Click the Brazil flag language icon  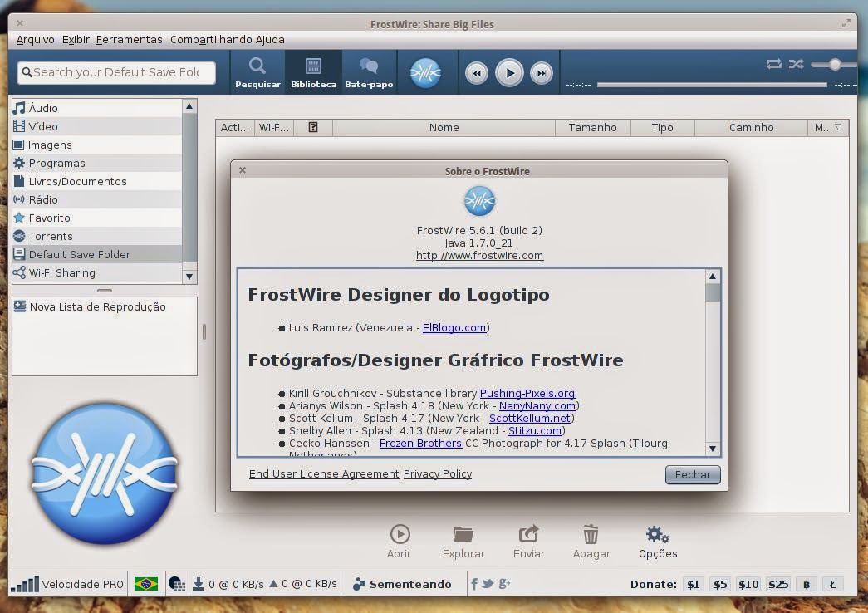click(146, 584)
